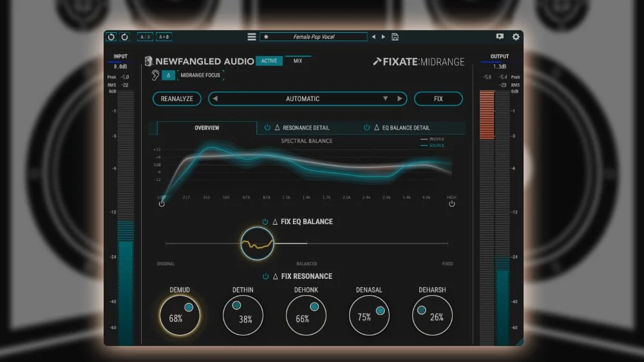Toggle the delta button beside Midrange Focus
Viewport: 644px width, 362px height.
coord(168,75)
